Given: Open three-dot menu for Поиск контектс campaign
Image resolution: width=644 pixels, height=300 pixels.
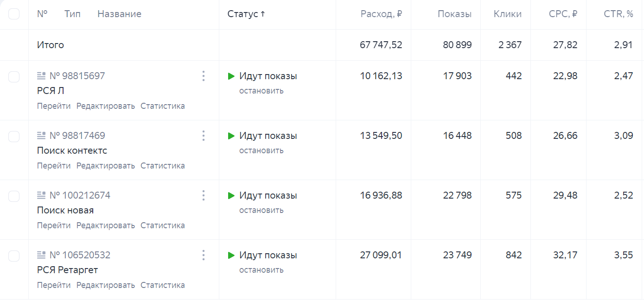Looking at the screenshot, I should click(x=203, y=136).
